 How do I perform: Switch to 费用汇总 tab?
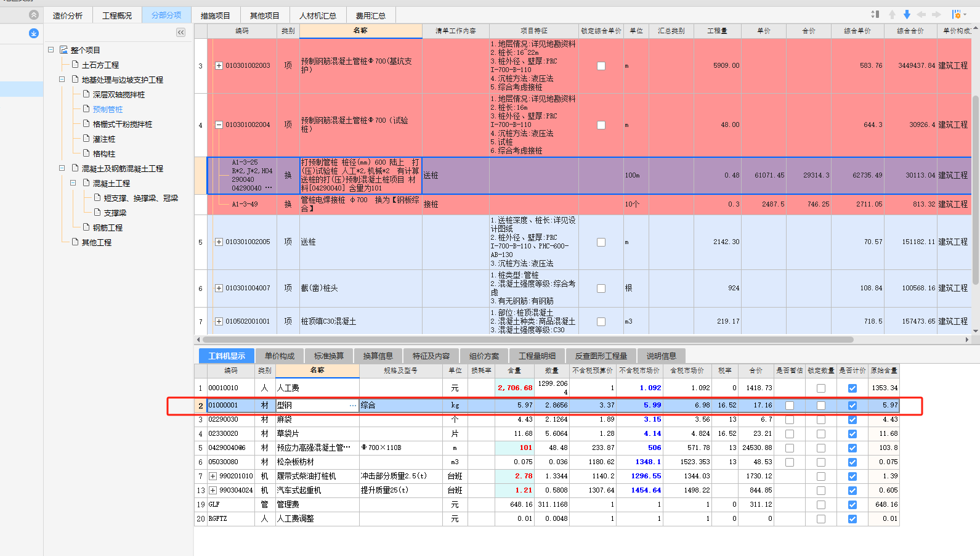tap(371, 15)
